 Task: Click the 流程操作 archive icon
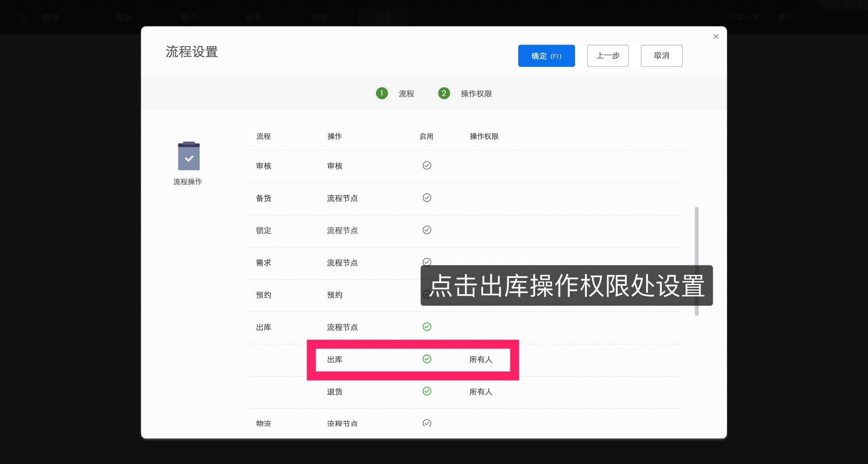188,156
